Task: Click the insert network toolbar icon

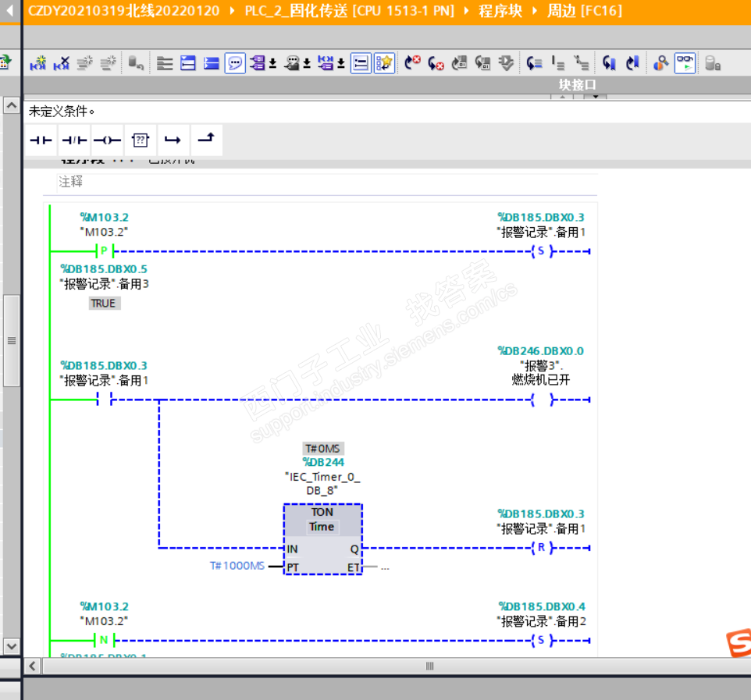Action: tap(38, 64)
